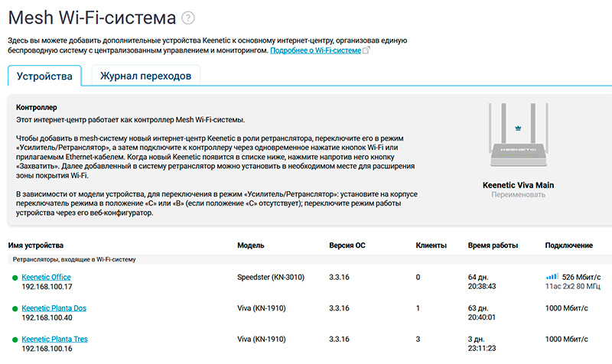
Task: Sort by Версия ОС column header
Action: coord(347,245)
